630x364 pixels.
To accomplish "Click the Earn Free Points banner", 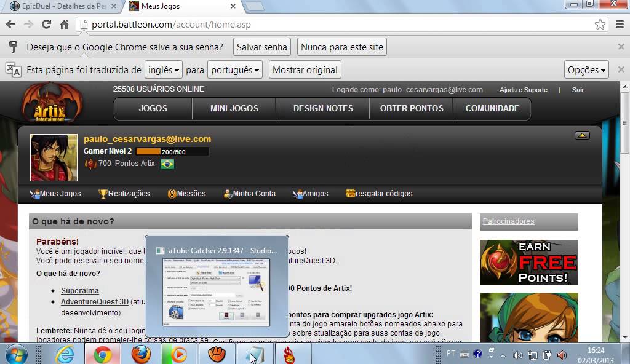I will tap(528, 263).
